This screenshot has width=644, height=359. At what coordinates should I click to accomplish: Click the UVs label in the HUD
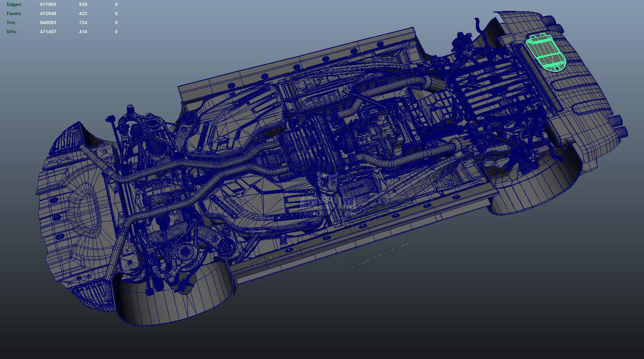[x=12, y=32]
